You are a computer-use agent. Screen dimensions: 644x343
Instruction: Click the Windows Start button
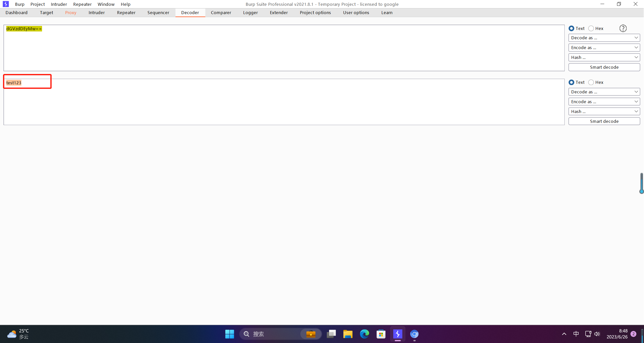tap(229, 334)
